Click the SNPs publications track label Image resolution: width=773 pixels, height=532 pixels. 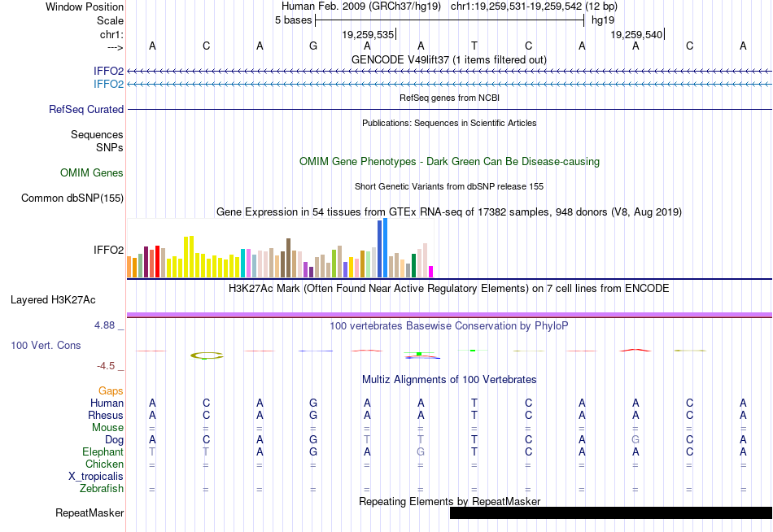[x=110, y=147]
